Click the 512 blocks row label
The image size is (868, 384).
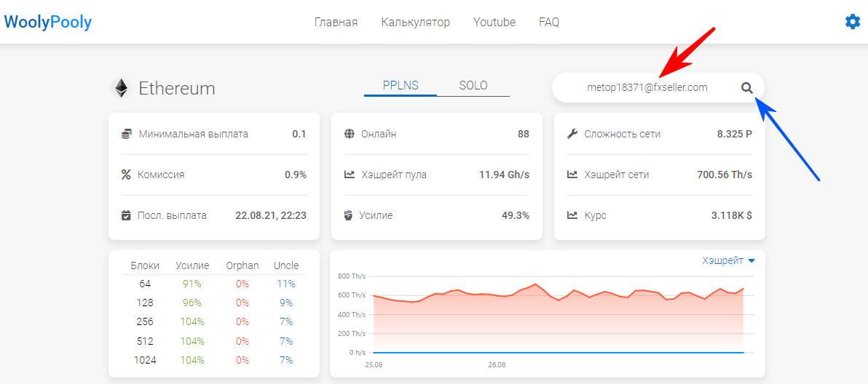point(145,341)
